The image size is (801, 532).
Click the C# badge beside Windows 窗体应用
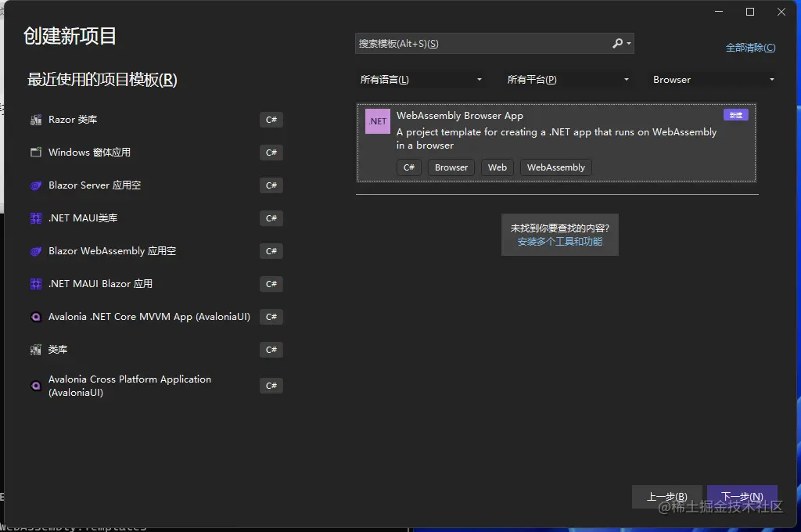coord(271,153)
